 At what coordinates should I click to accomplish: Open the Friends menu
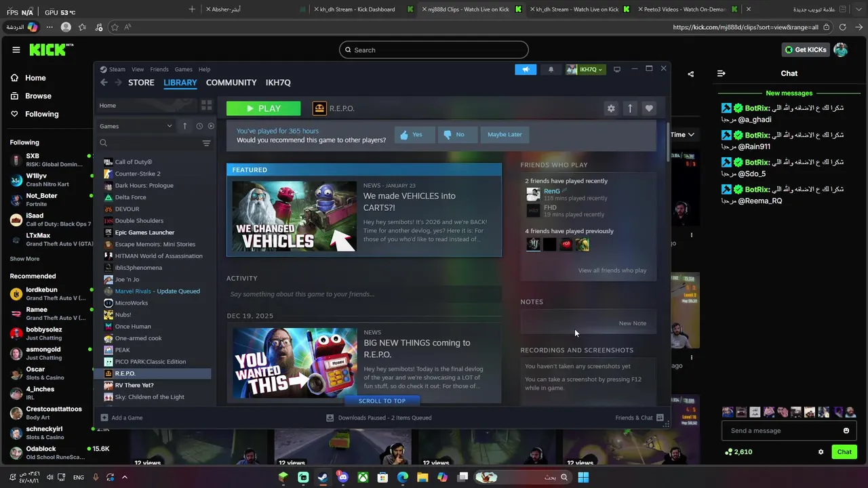coord(159,69)
